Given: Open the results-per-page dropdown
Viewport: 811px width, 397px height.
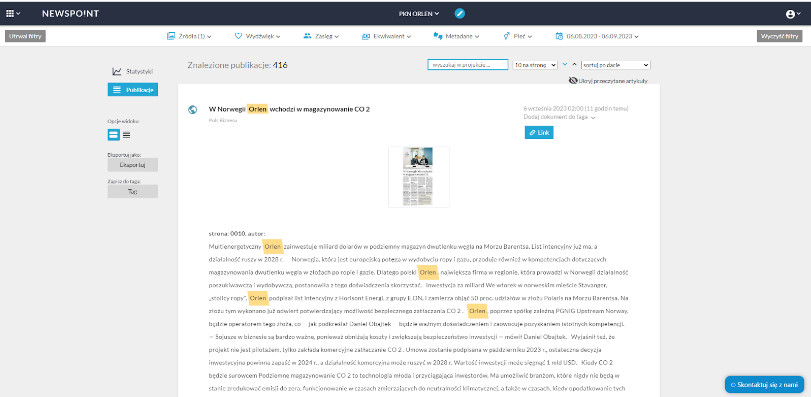Looking at the screenshot, I should (x=535, y=65).
